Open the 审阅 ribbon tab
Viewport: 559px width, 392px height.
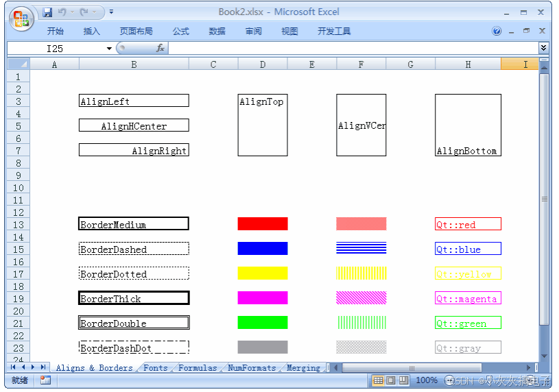click(254, 32)
